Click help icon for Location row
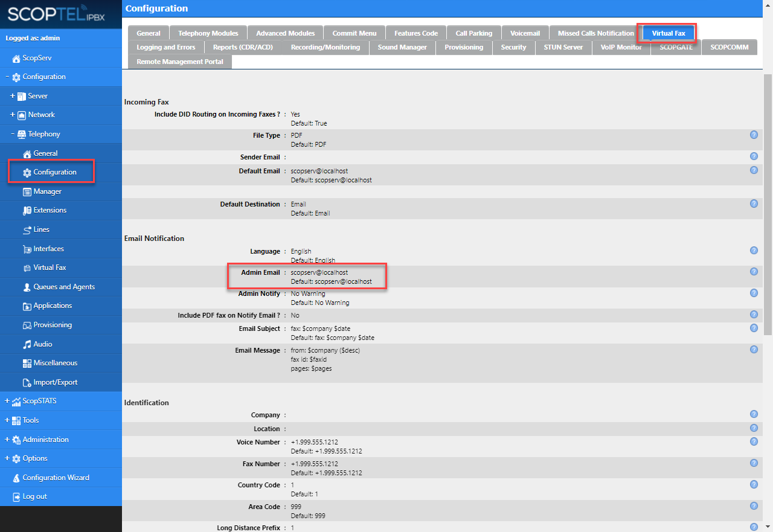Image resolution: width=773 pixels, height=532 pixels. tap(754, 428)
